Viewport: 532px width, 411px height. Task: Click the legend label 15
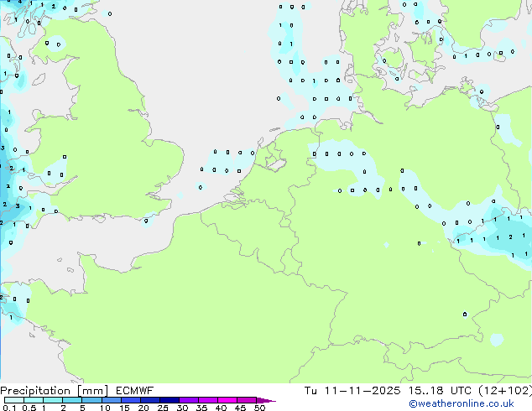(124, 408)
